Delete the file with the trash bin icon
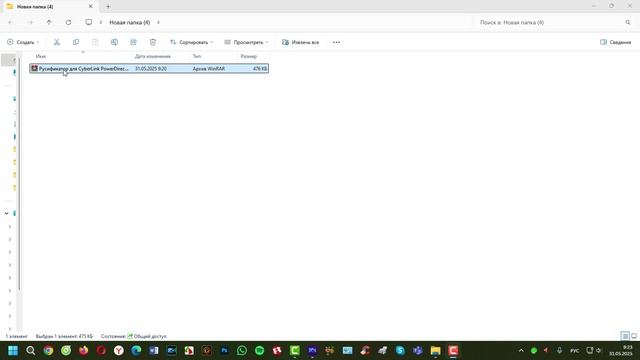 153,42
